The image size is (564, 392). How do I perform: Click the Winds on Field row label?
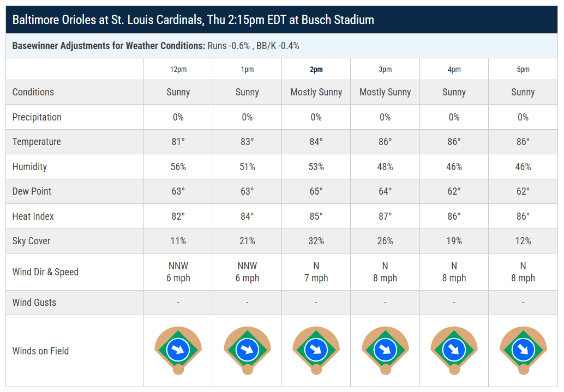coord(40,351)
